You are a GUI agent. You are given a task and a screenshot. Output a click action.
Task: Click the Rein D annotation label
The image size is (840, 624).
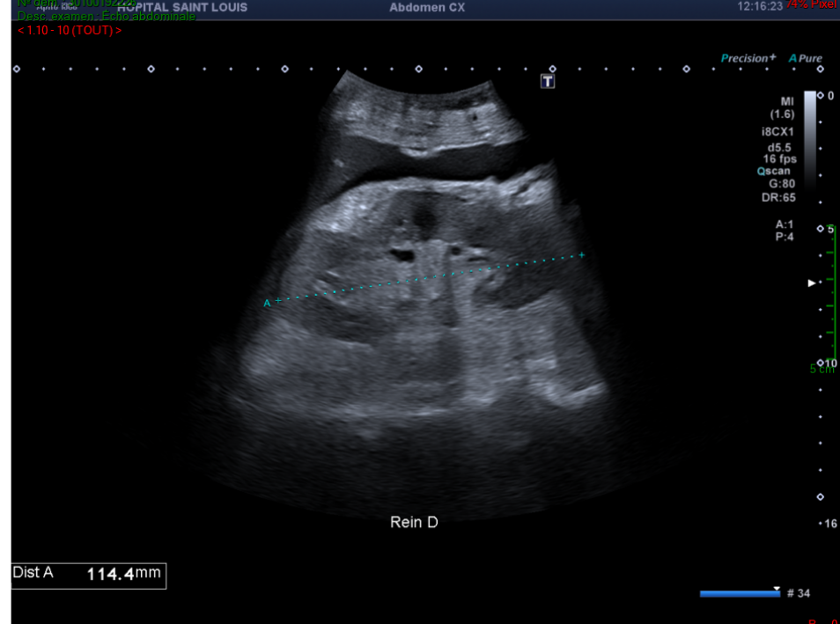coord(414,523)
